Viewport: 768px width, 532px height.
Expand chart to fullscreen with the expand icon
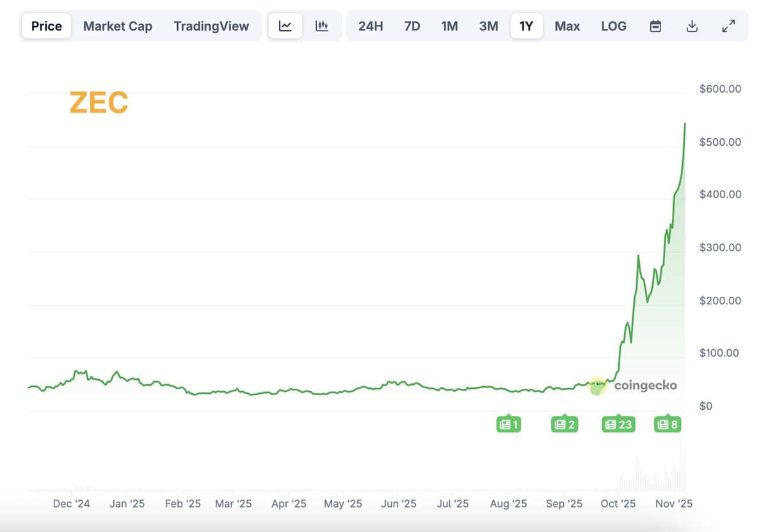tap(728, 26)
